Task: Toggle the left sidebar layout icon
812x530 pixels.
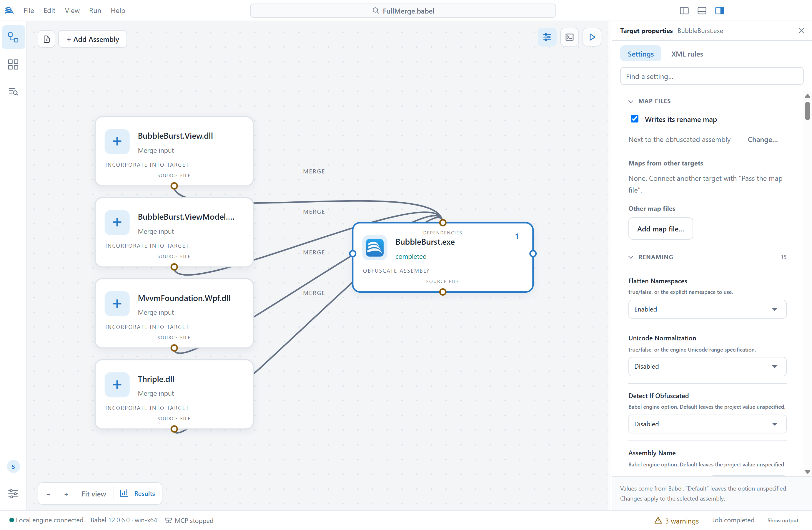Action: (x=684, y=11)
